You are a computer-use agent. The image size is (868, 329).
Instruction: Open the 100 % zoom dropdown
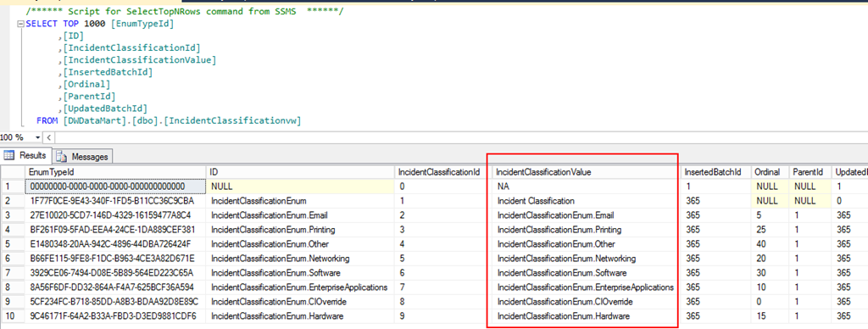[37, 137]
